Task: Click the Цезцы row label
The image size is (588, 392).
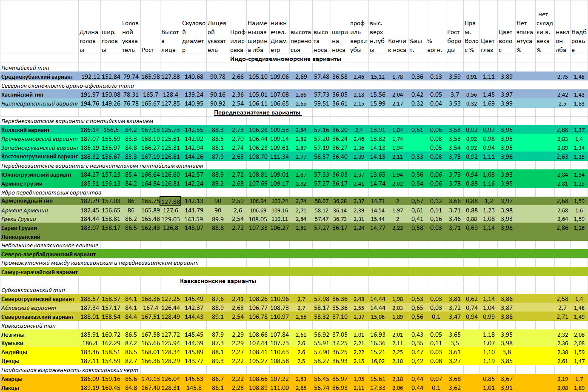Action: tap(11, 361)
